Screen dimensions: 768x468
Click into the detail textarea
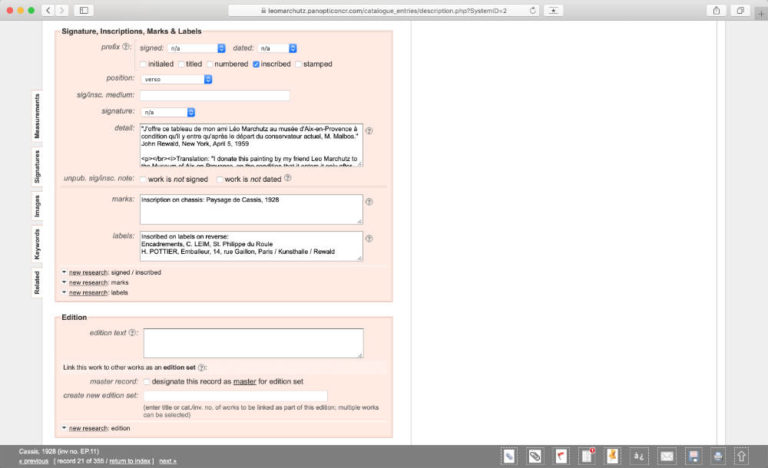pos(252,145)
